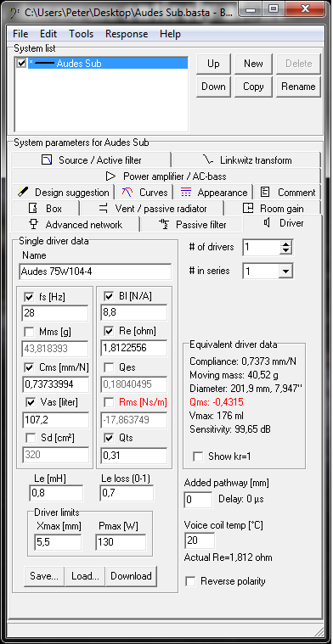Click the Box tab icon
Viewport: 333px width, 644px height.
33,208
